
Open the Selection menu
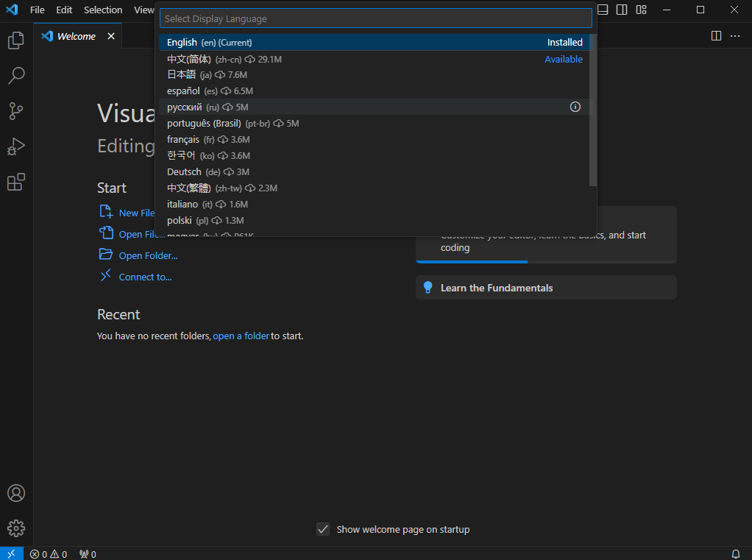click(103, 10)
